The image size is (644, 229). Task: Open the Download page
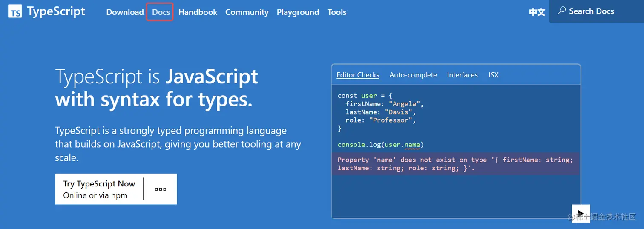[x=125, y=12]
